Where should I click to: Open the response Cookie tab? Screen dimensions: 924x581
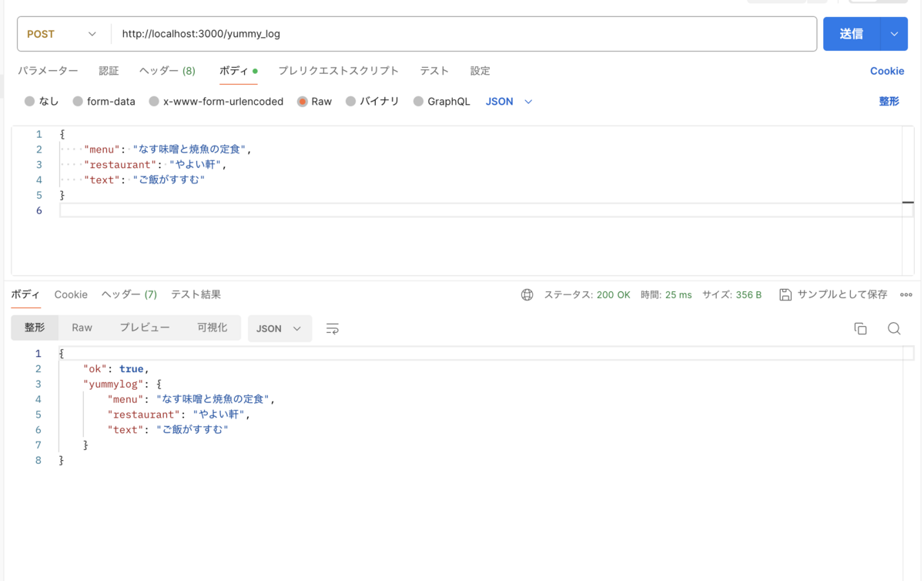[71, 294]
